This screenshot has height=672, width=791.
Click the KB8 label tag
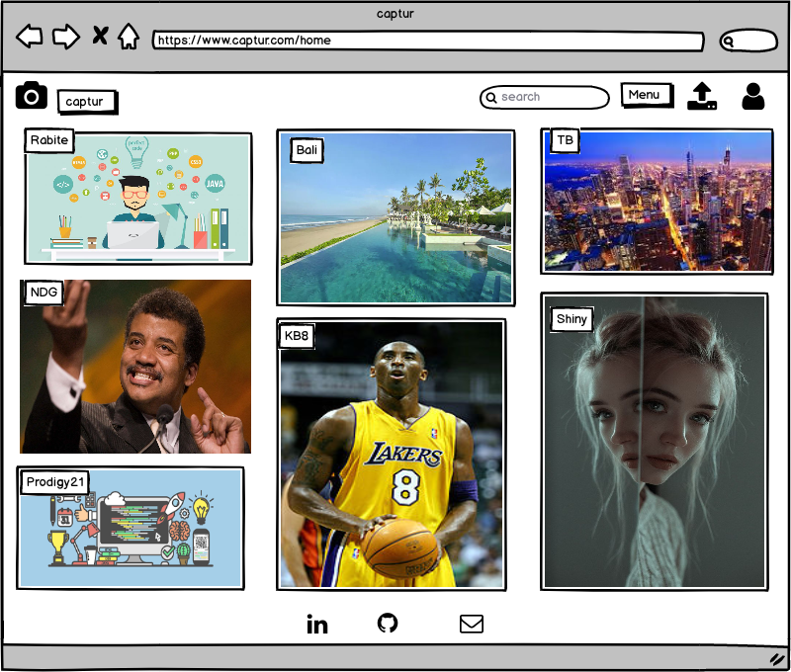(297, 336)
